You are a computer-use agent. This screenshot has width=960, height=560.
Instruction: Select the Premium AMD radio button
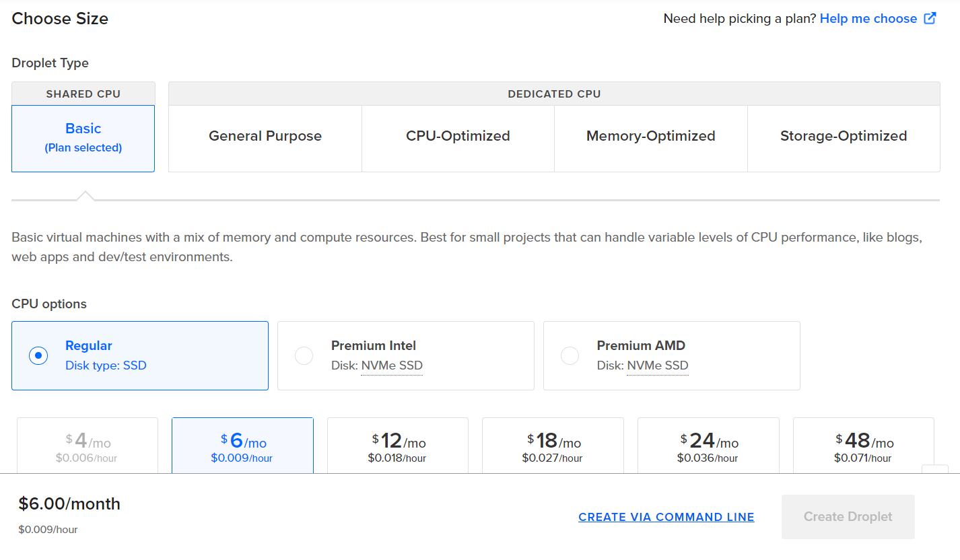[x=570, y=355]
